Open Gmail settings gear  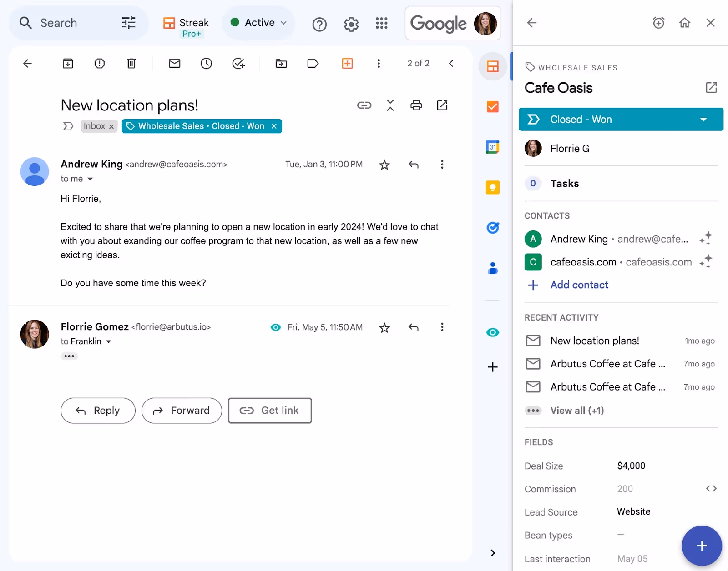pyautogui.click(x=351, y=24)
